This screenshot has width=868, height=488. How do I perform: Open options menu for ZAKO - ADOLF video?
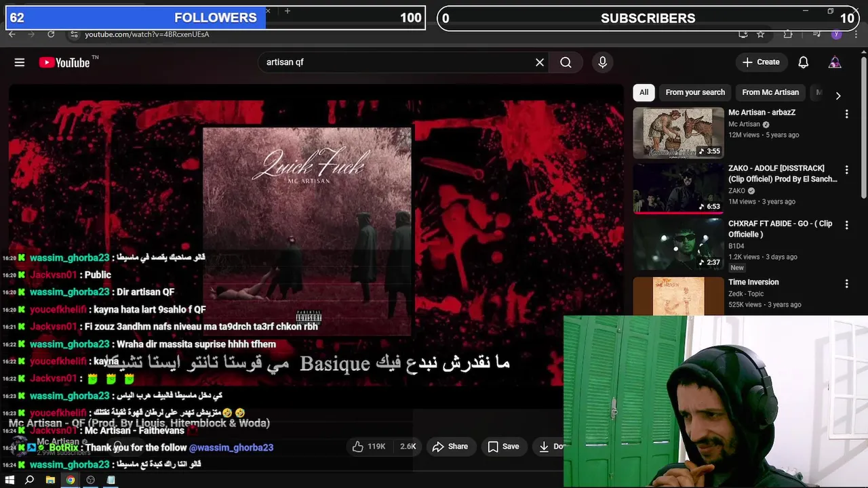(x=846, y=169)
